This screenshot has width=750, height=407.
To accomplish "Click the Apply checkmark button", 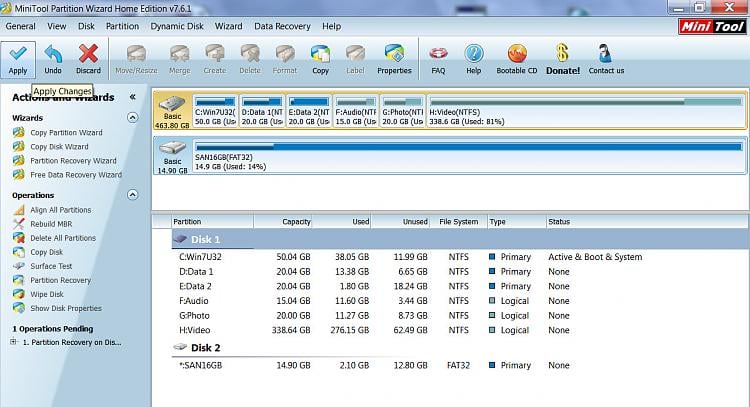I will click(x=18, y=59).
